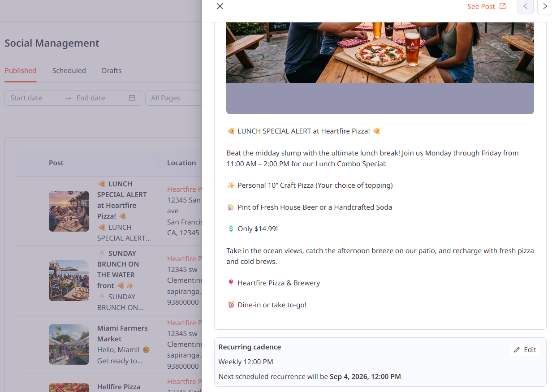Viewport: 552px width, 392px height.
Task: Click the pencil icon on Edit button
Action: point(517,350)
